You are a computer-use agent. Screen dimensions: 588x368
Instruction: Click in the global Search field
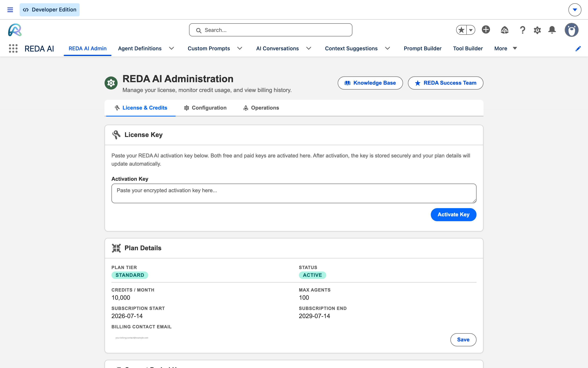(x=271, y=30)
